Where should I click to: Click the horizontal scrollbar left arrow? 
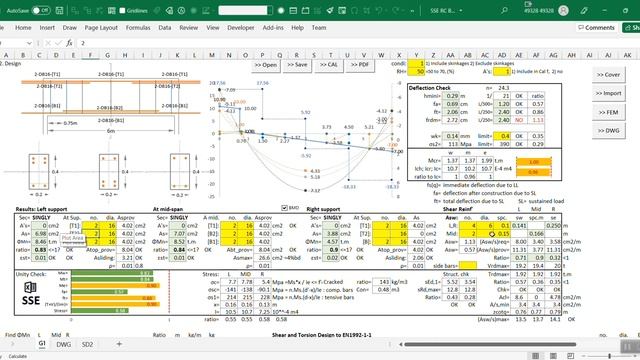400,344
